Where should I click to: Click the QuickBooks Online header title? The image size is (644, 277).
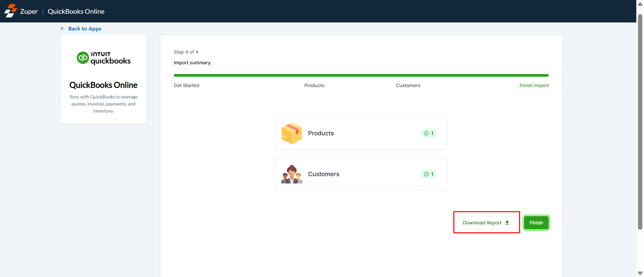tap(76, 11)
